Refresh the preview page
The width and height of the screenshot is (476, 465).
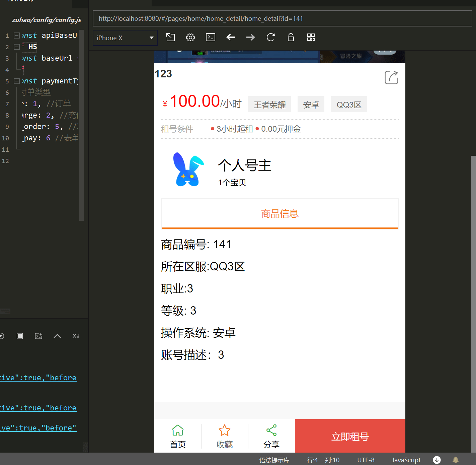pos(271,37)
